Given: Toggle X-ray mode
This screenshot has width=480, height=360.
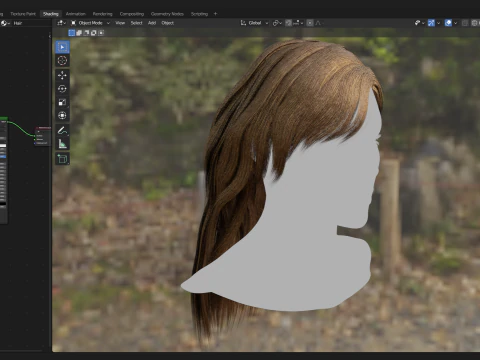Looking at the screenshot, I should [x=465, y=23].
